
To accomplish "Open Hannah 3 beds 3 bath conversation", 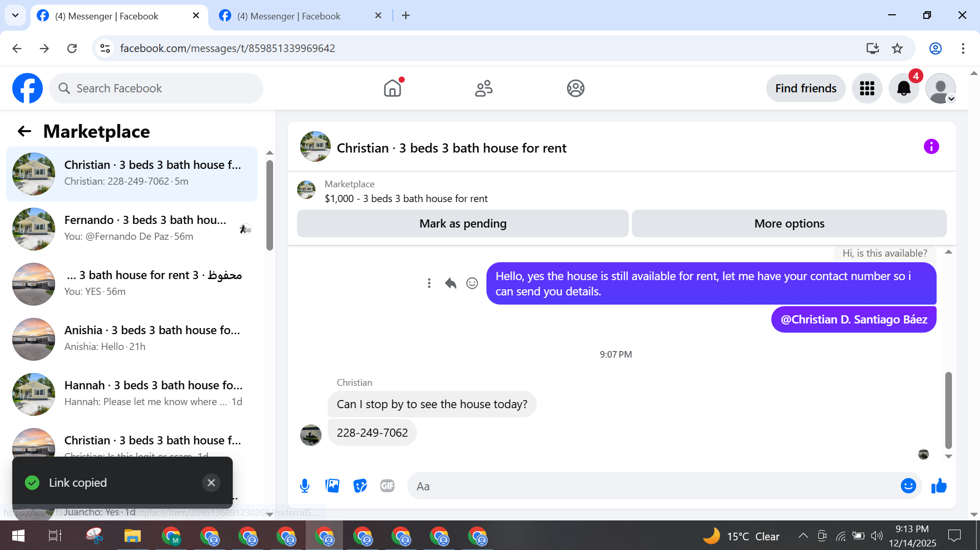I will click(x=132, y=394).
